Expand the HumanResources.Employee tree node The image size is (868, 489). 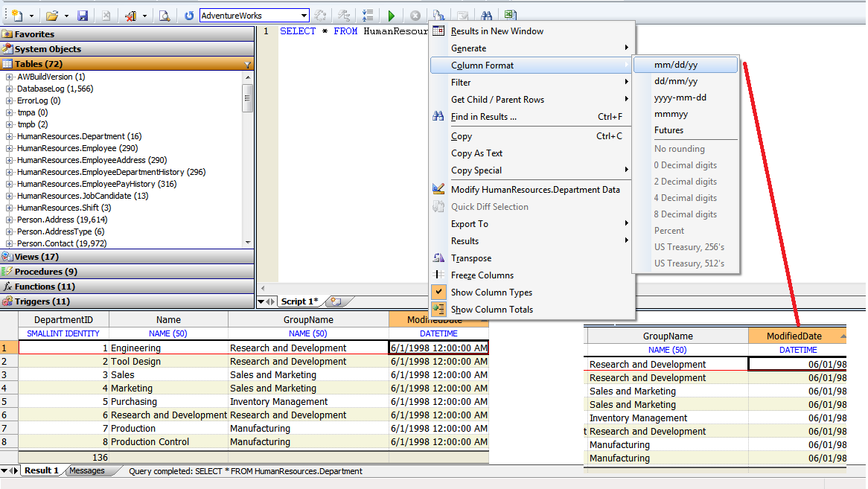[x=7, y=148]
